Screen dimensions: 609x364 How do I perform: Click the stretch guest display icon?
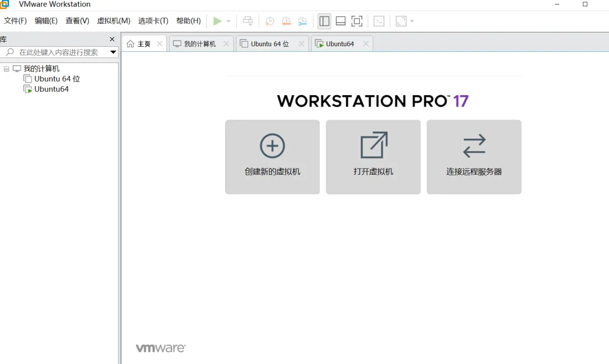(x=401, y=21)
